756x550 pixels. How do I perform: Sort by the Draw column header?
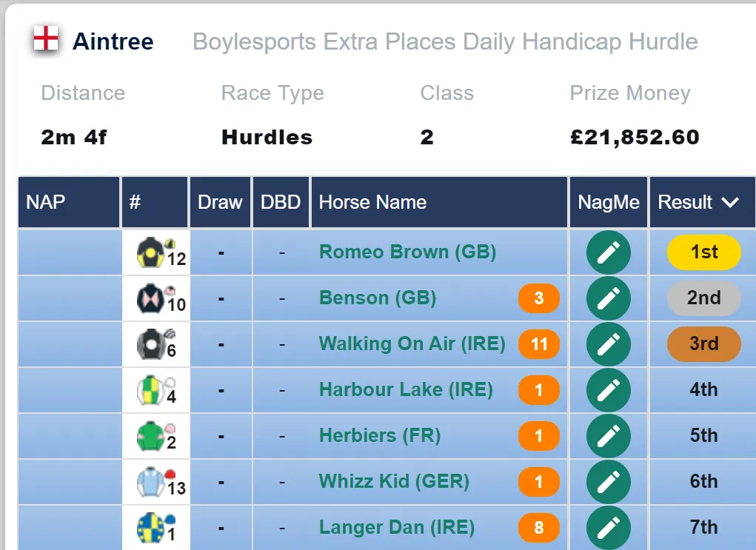221,202
